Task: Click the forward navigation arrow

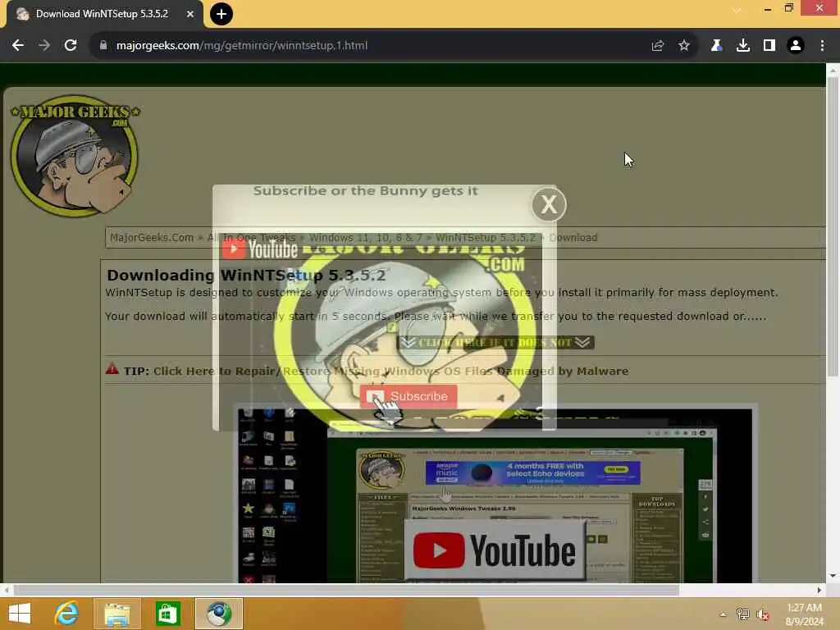Action: (x=44, y=46)
